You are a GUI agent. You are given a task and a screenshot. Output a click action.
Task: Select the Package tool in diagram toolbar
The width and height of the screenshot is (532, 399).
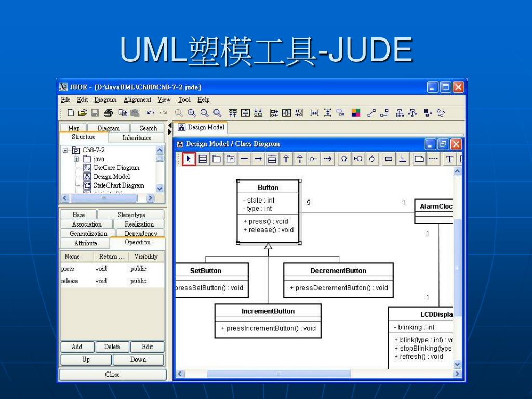click(x=217, y=159)
